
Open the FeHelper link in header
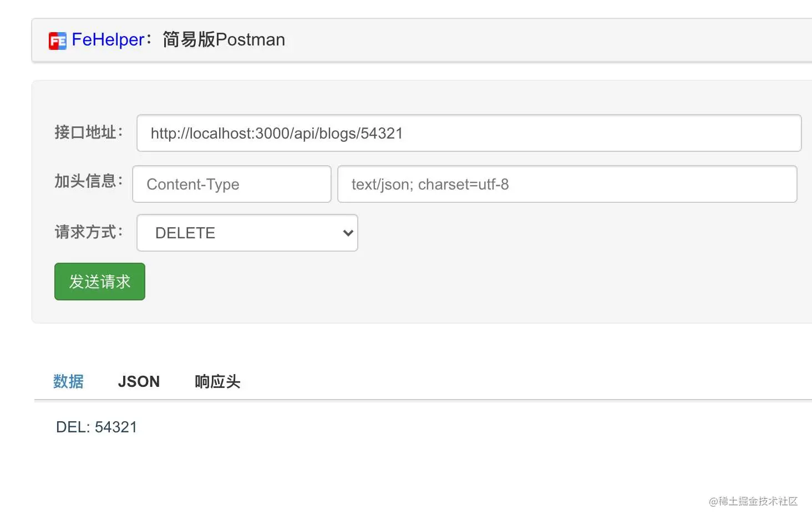coord(108,39)
